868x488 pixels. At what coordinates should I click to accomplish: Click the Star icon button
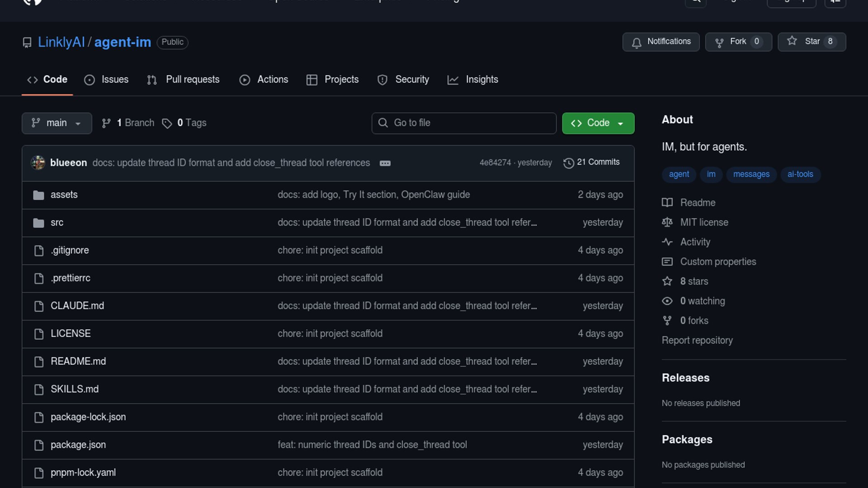coord(792,41)
